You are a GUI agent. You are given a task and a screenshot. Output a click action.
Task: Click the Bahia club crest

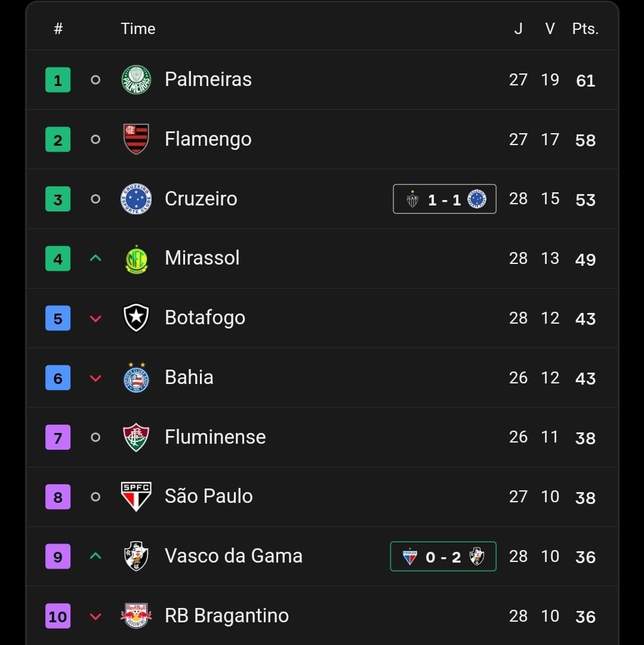coord(136,377)
